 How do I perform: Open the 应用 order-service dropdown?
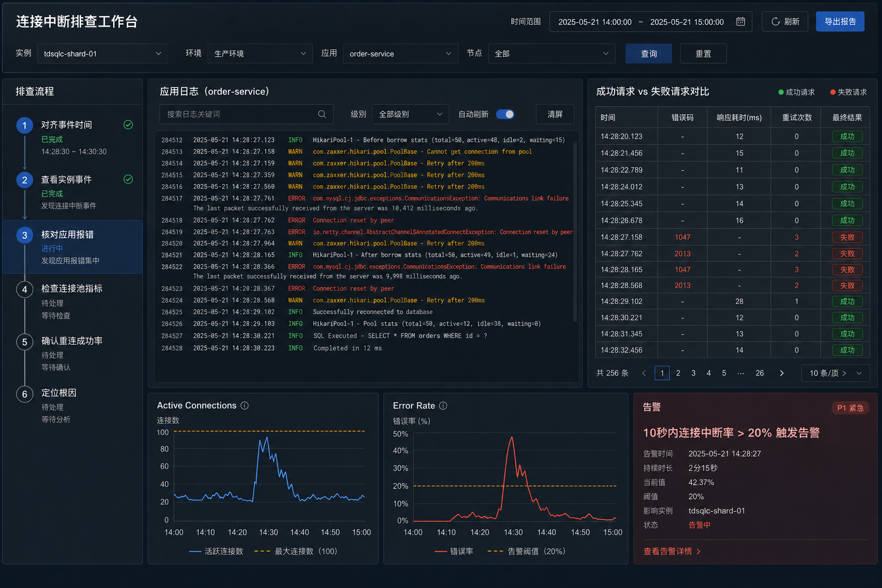point(400,53)
